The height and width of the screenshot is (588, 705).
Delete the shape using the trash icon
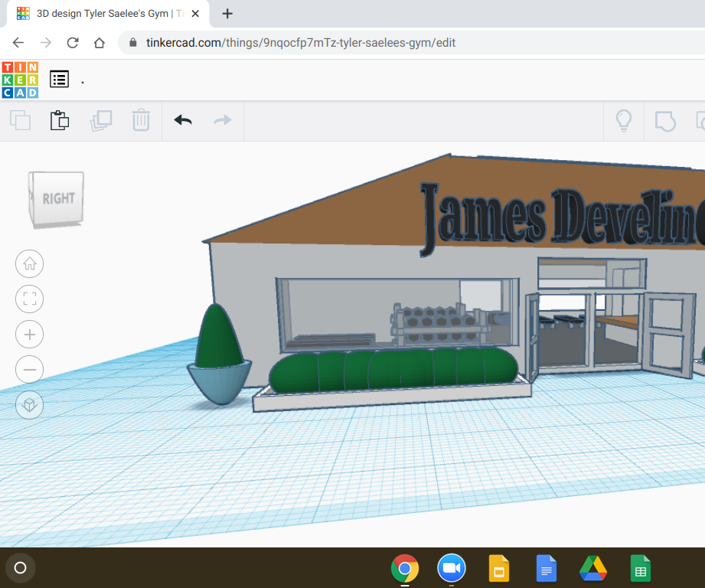click(141, 120)
